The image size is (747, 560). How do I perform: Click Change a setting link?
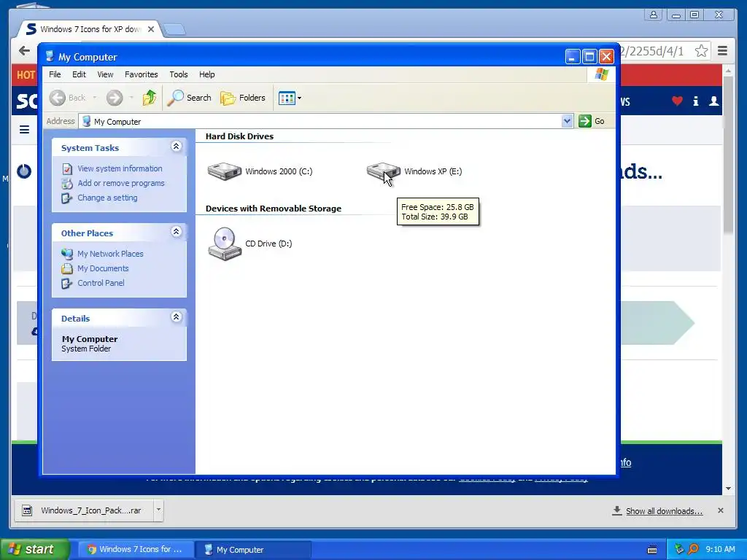point(107,198)
